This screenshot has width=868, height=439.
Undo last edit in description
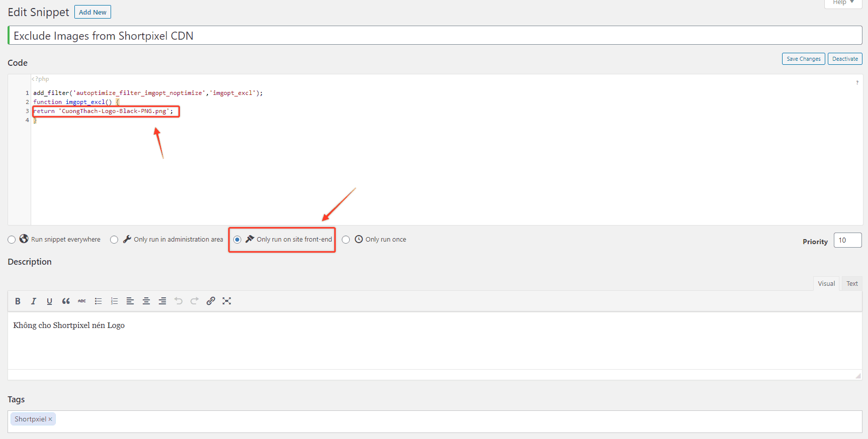click(x=178, y=301)
